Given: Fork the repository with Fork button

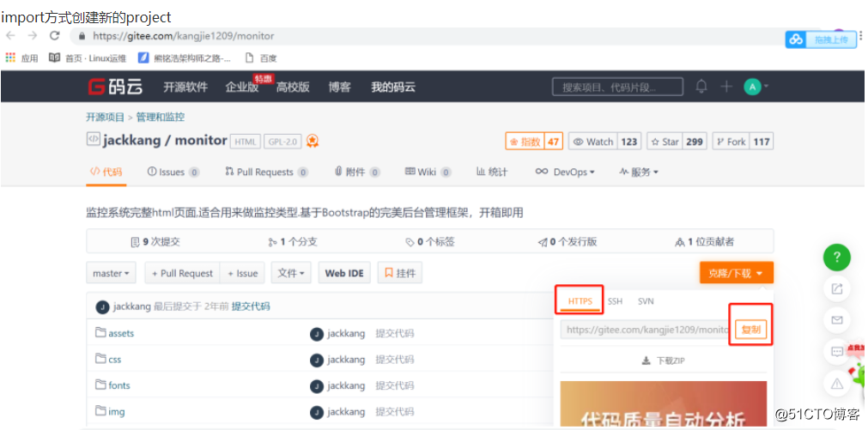Looking at the screenshot, I should 731,142.
